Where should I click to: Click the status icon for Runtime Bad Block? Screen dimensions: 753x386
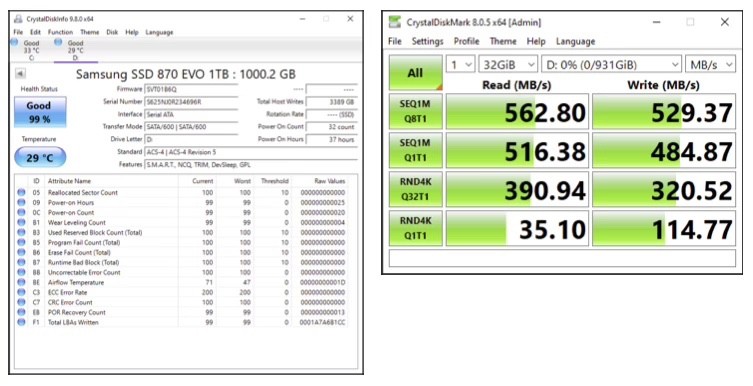[x=21, y=262]
